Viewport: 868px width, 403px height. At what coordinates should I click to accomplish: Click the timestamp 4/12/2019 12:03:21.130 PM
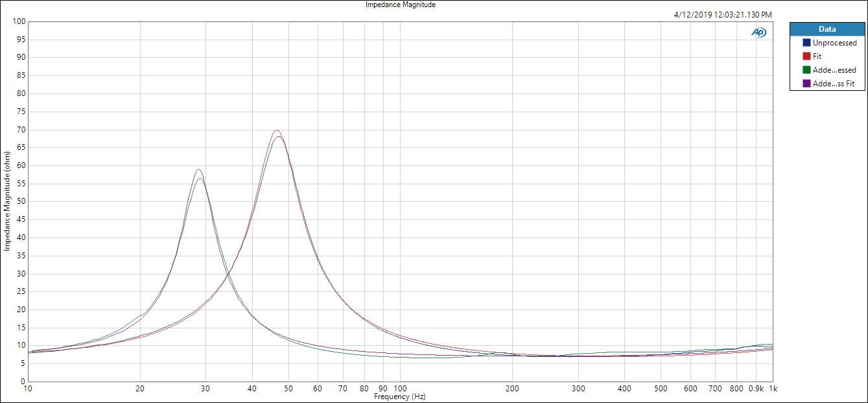[x=723, y=15]
